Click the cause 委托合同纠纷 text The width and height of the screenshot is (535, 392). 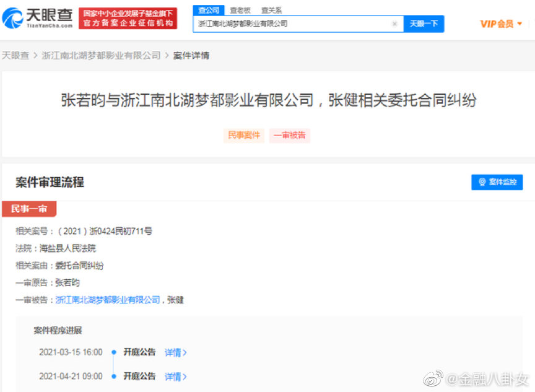79,265
